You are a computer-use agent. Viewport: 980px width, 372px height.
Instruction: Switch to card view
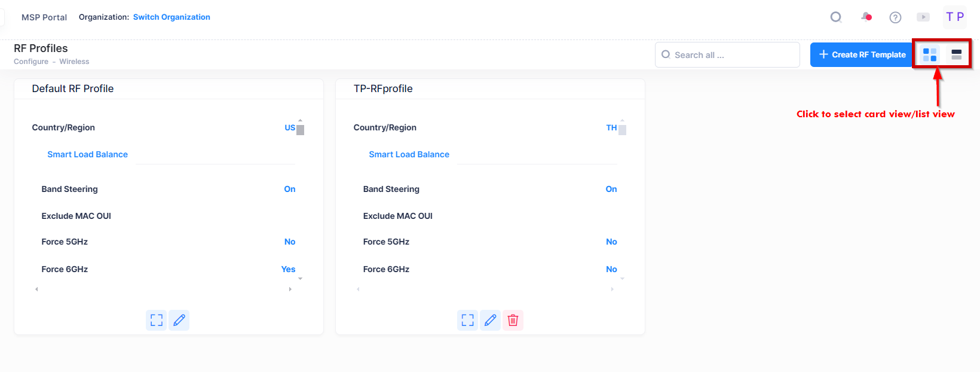(929, 54)
